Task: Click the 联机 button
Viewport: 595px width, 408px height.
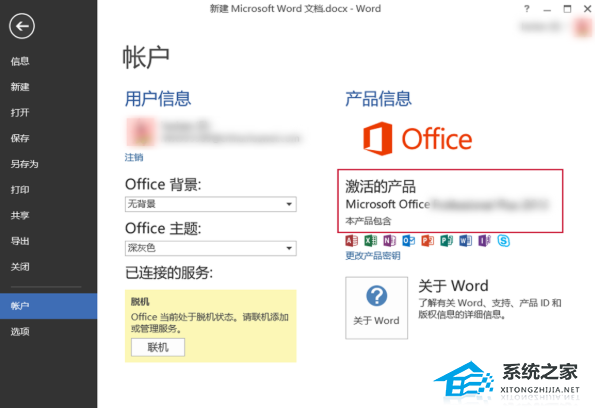Action: [158, 347]
